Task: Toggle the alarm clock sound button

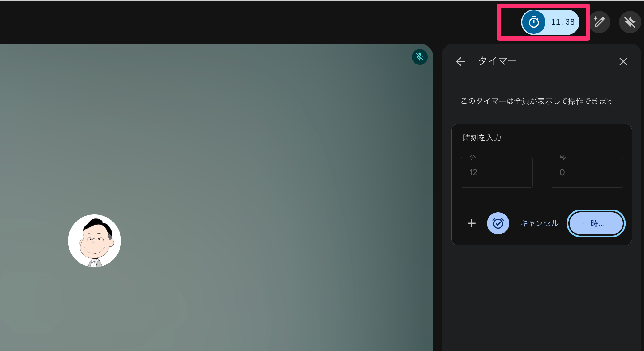Action: pyautogui.click(x=498, y=223)
